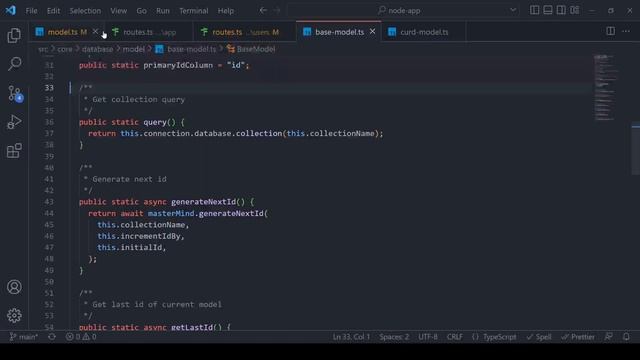Select the base-model.ts tab
640x360 pixels.
pyautogui.click(x=339, y=32)
